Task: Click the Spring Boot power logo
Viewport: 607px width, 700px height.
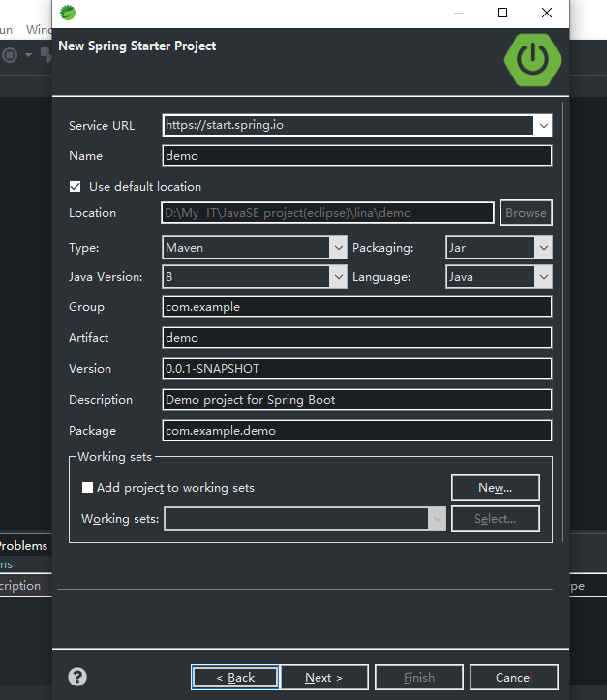Action: pyautogui.click(x=532, y=59)
